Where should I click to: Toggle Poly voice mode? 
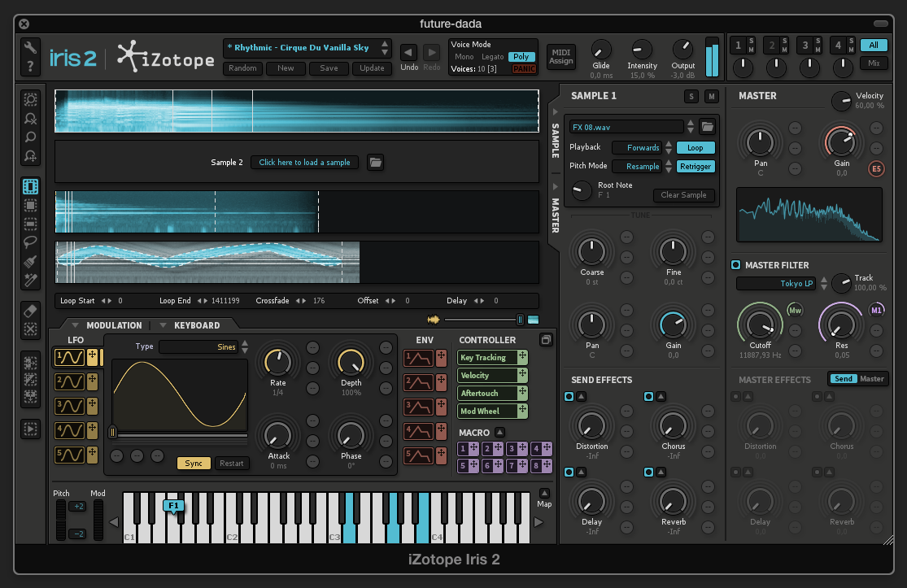pos(521,57)
